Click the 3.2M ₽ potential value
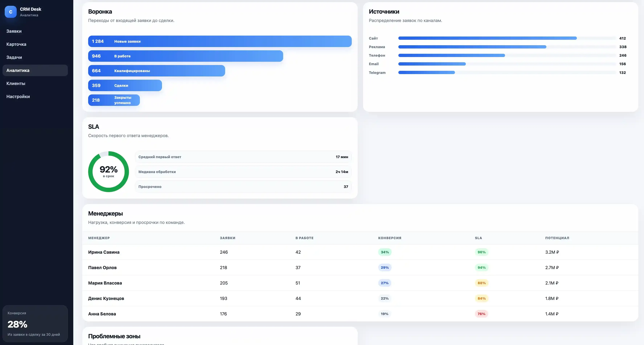 pos(552,252)
